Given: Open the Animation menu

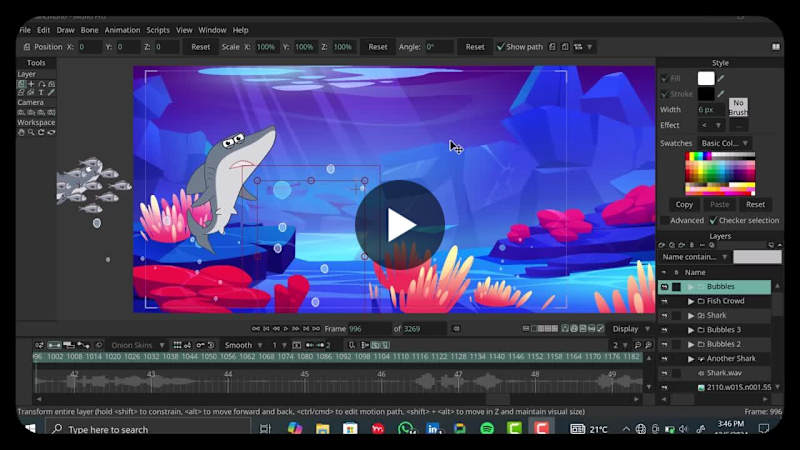Looking at the screenshot, I should 122,30.
